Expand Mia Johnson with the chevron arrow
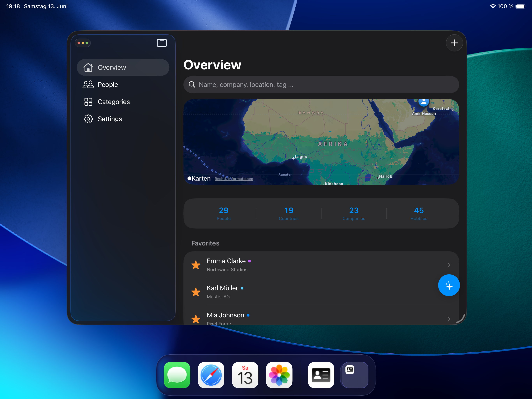Image resolution: width=532 pixels, height=399 pixels. [x=449, y=319]
